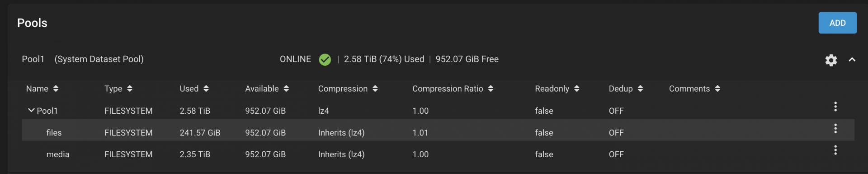Viewport: 868px width, 174px height.
Task: Sort by the Readonly column arrows
Action: 577,89
